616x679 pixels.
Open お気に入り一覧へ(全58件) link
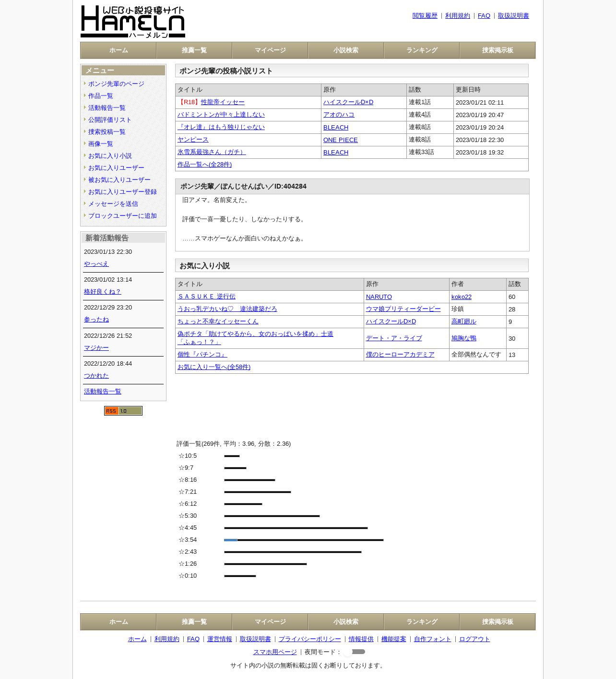point(214,367)
